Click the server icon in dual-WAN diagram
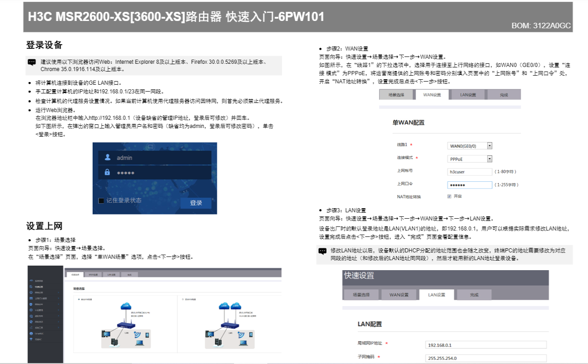588x364 pixels. [218, 343]
